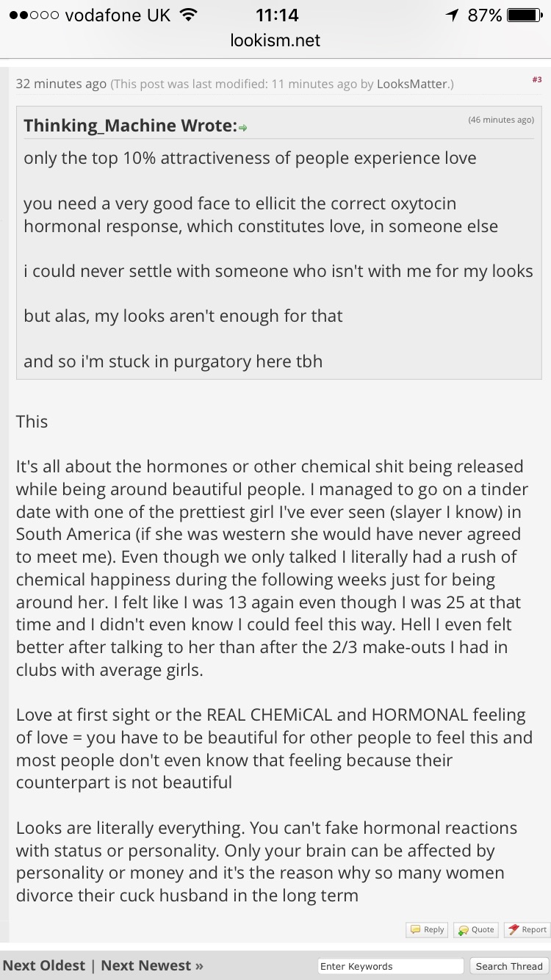Tap the location services arrow icon
This screenshot has height=980, width=551.
click(x=451, y=15)
